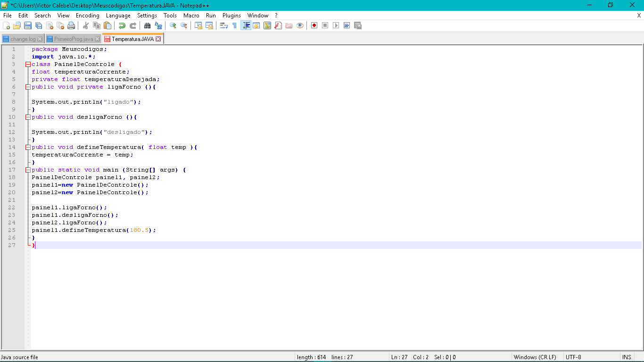Toggle the indent guide button
The image size is (644, 362).
pos(246,25)
